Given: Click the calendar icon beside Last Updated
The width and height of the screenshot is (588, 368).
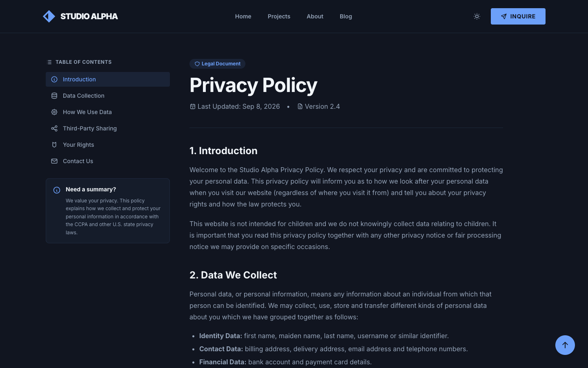Looking at the screenshot, I should 192,106.
